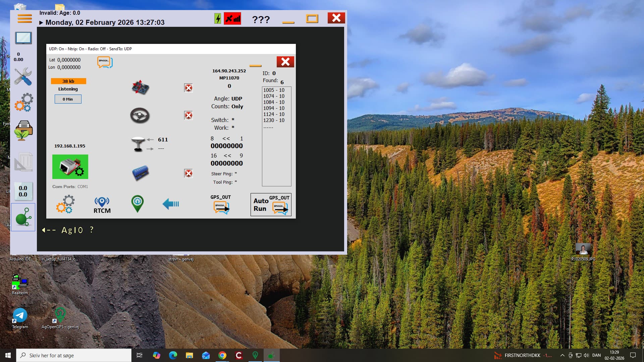Screen dimensions: 644x362
Task: Click the blue relay machine module icon
Action: point(140,173)
